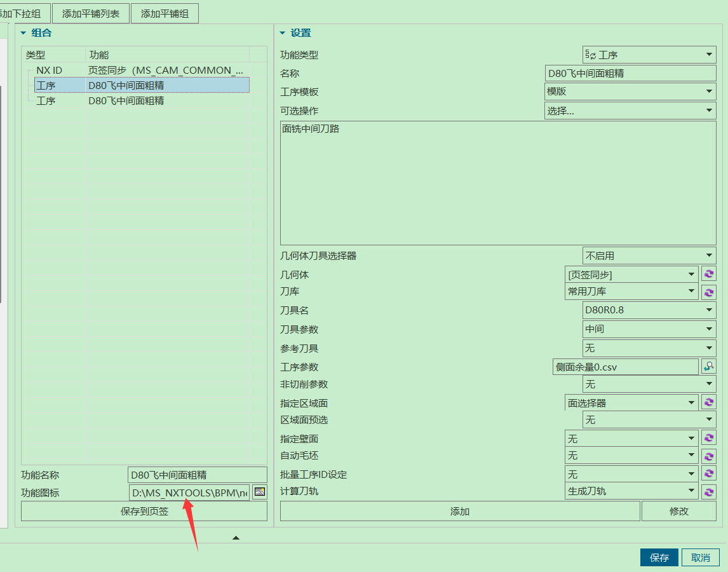Click the search icon next to 工序参数 field
The height and width of the screenshot is (572, 728).
pyautogui.click(x=708, y=367)
